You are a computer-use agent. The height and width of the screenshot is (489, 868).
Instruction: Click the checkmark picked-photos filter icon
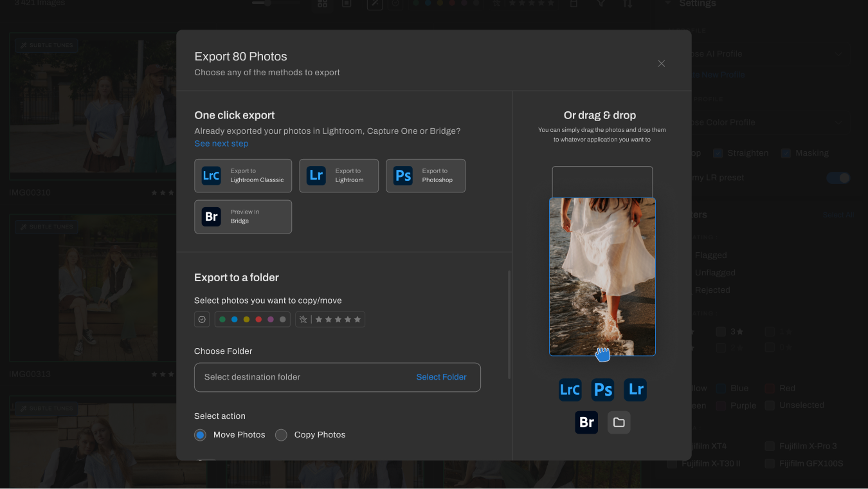(x=202, y=320)
